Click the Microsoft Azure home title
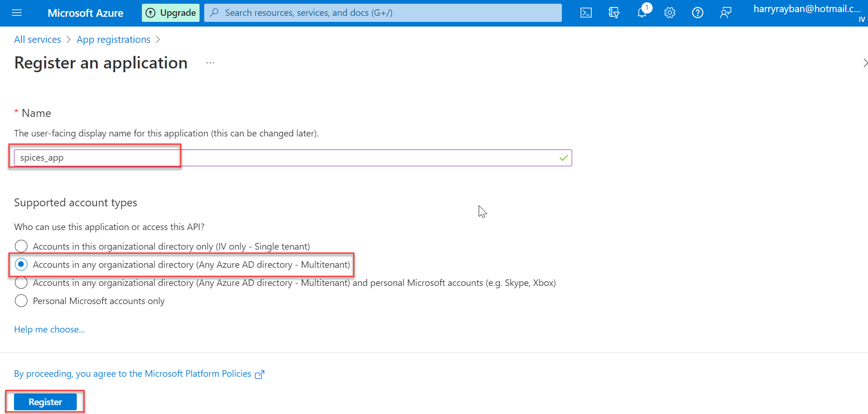 click(86, 13)
